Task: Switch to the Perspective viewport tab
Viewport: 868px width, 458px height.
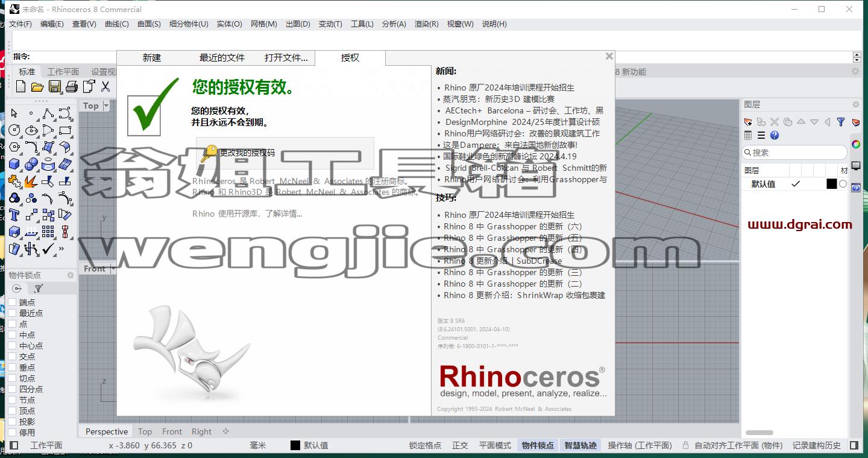Action: pyautogui.click(x=107, y=431)
